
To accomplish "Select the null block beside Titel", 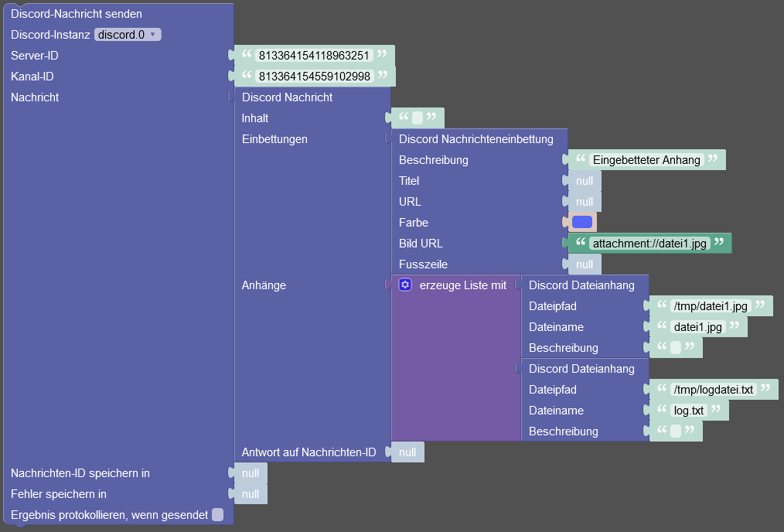I will (584, 181).
